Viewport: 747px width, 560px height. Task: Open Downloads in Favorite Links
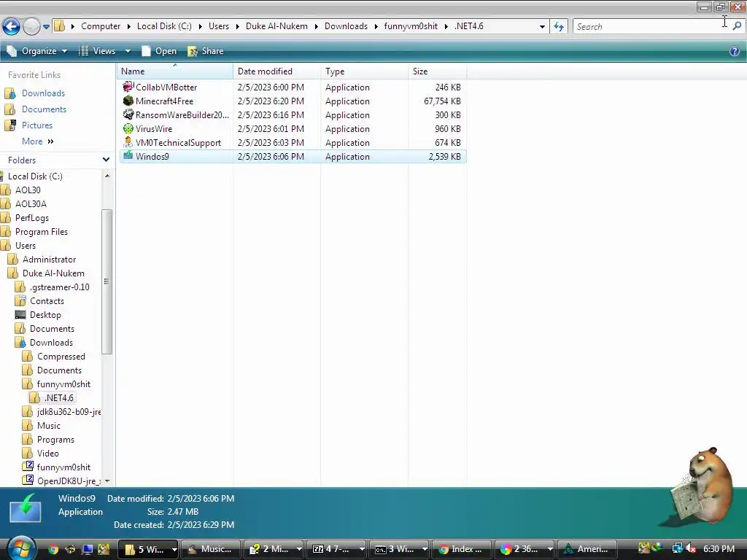pyautogui.click(x=43, y=93)
